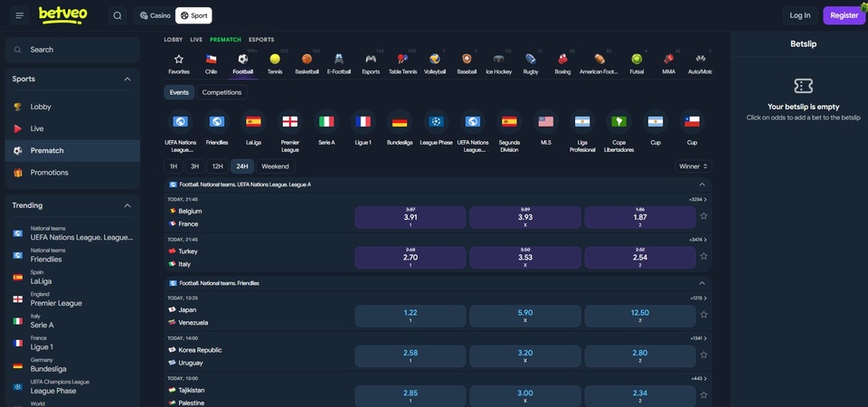Select the Weekend time filter
This screenshot has width=868, height=407.
pos(275,166)
